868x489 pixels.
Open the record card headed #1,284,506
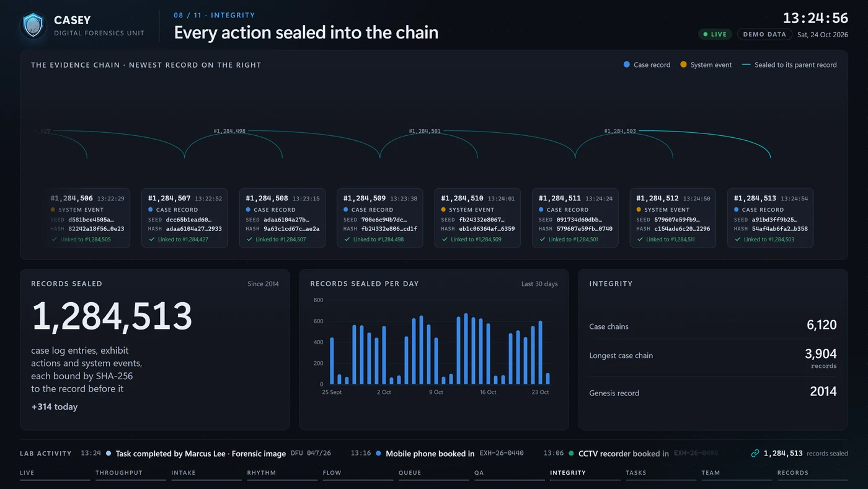[87, 218]
